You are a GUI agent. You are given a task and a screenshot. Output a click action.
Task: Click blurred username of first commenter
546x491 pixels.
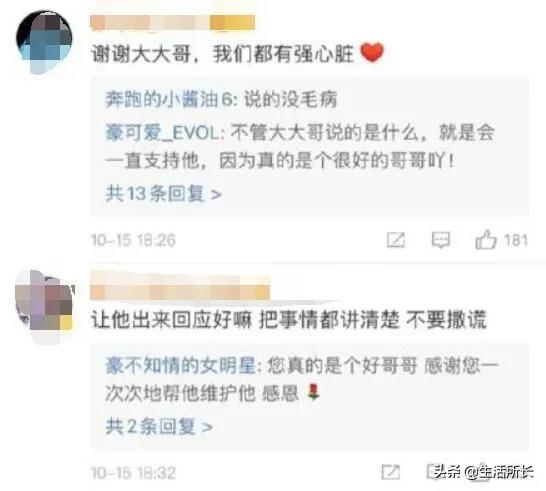tap(172, 23)
